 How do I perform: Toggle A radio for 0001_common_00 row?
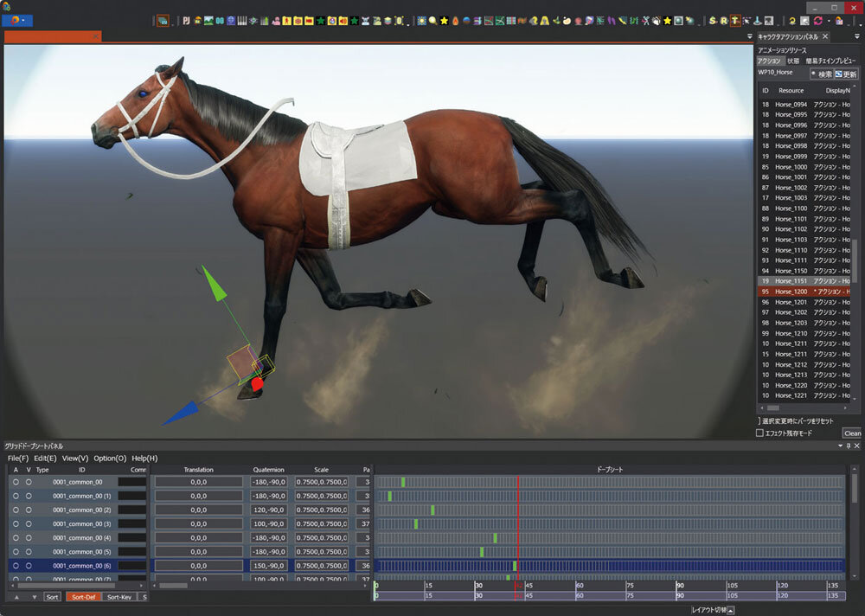(x=16, y=482)
